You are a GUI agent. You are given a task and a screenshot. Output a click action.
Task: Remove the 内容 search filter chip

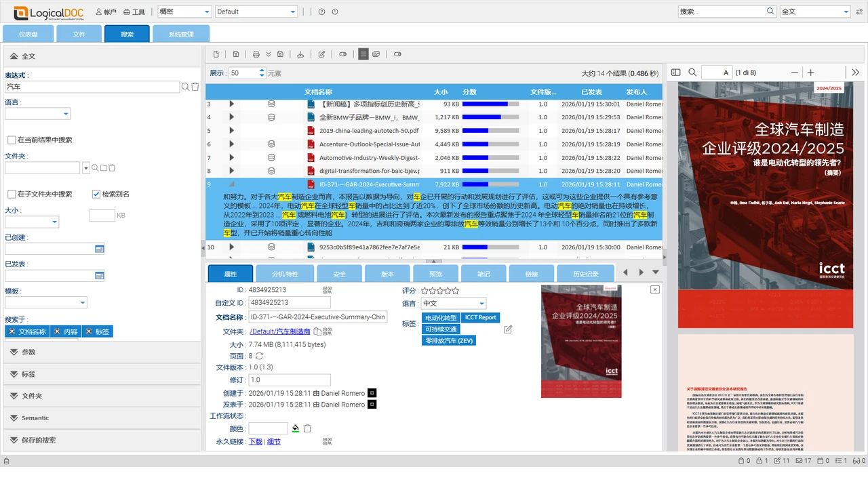point(58,331)
